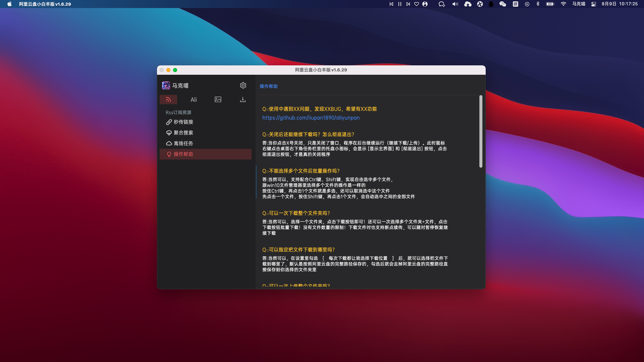Image resolution: width=644 pixels, height=362 pixels.
Task: Click the help content scrollbar
Action: [481, 132]
